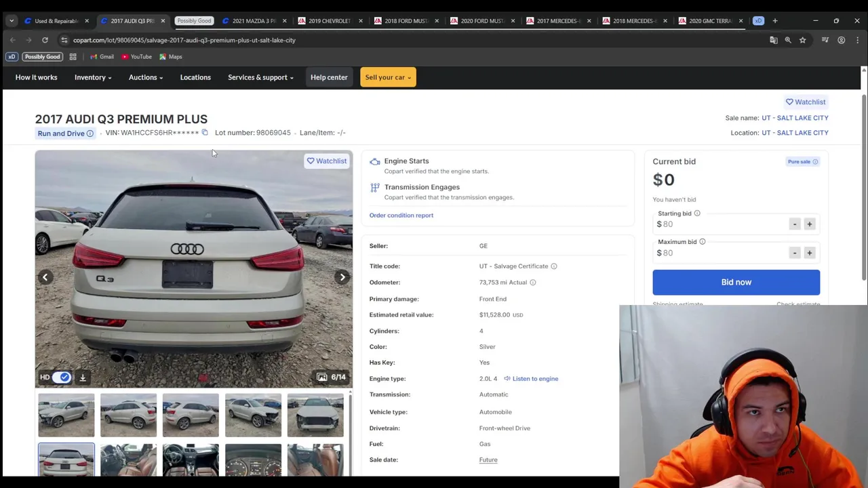Open the Help center

(329, 77)
